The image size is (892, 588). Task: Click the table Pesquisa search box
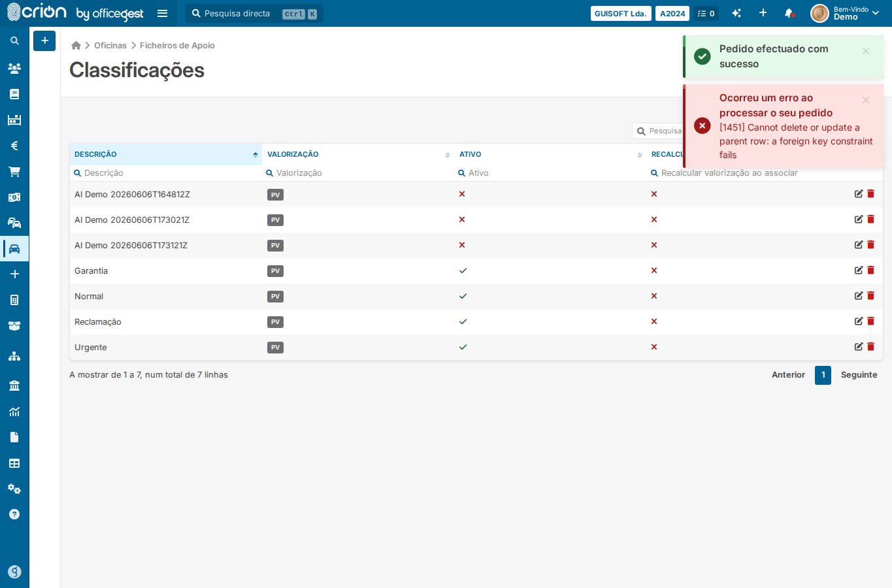[659, 131]
